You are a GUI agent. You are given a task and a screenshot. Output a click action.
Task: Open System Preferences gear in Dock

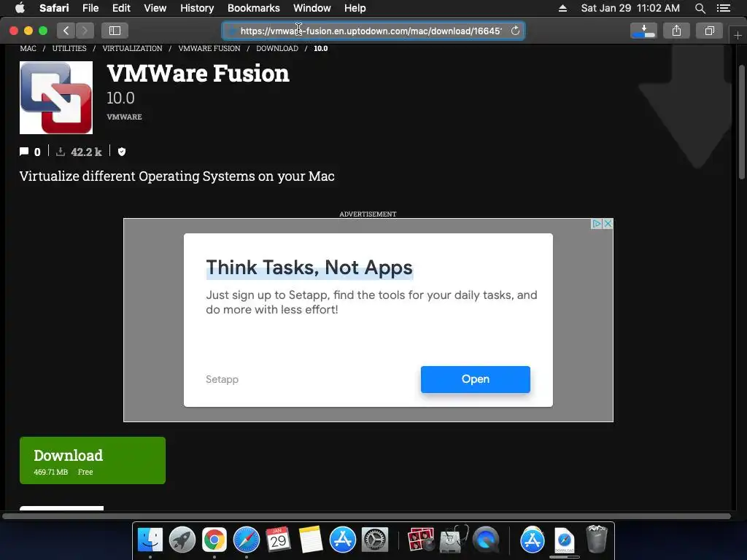(375, 540)
